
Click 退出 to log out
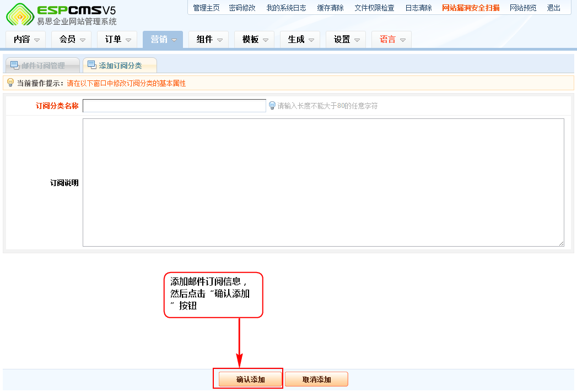[x=553, y=8]
